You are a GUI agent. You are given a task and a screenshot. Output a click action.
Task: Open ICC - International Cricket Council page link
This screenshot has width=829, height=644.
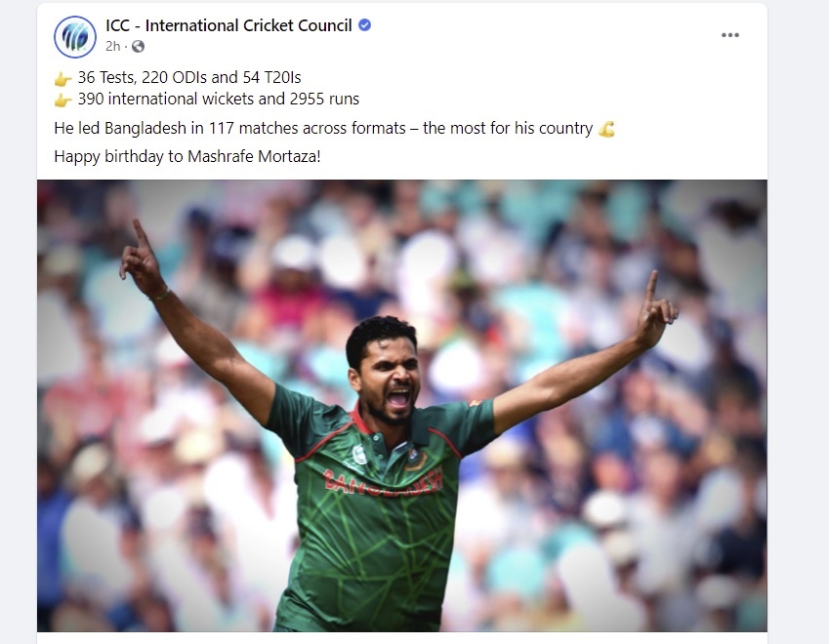(x=228, y=25)
